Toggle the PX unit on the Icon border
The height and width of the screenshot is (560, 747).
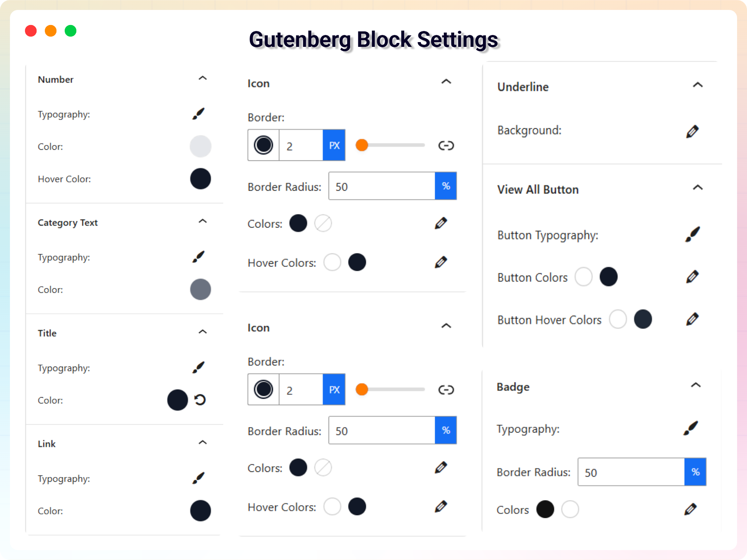(334, 145)
